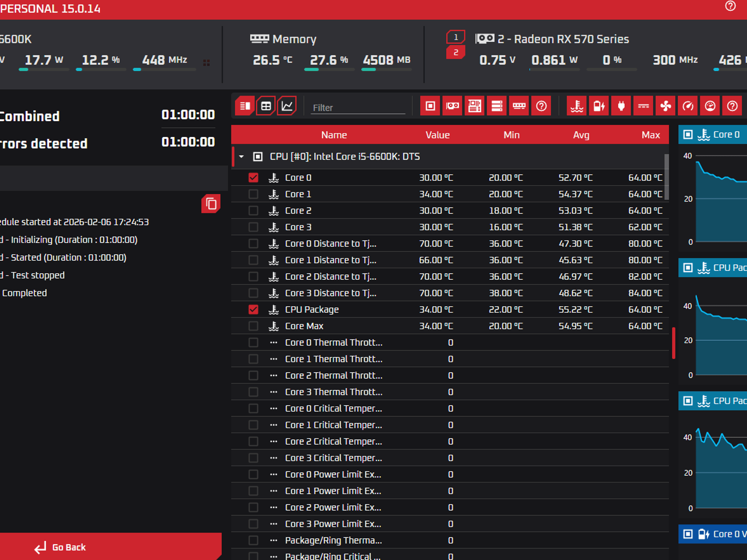Viewport: 747px width, 560px height.
Task: Click the Completed log entry
Action: (x=24, y=293)
